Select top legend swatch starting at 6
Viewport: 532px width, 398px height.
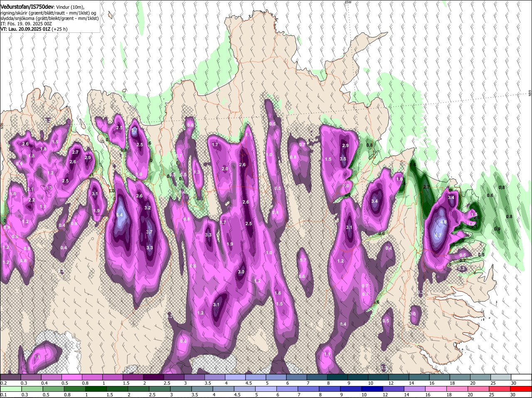point(296,377)
